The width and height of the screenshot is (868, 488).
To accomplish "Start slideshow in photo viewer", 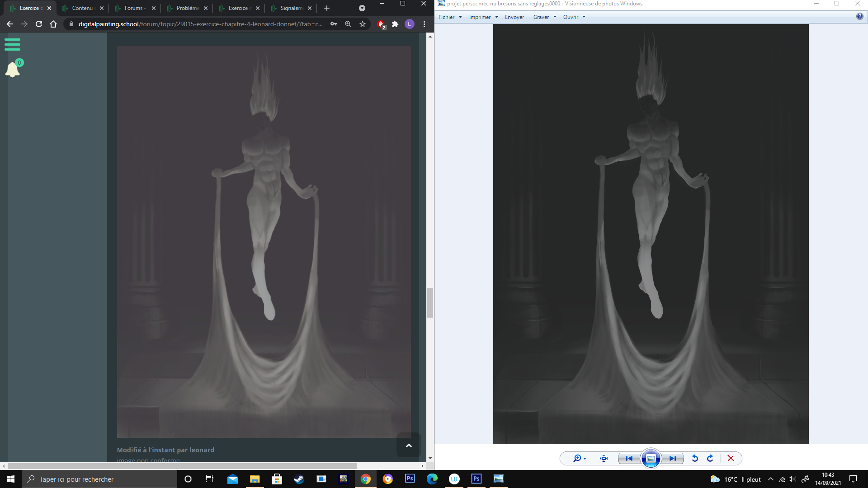I will (x=651, y=458).
